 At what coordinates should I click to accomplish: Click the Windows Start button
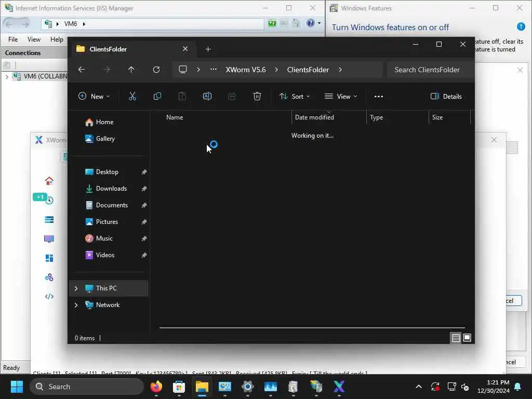[17, 387]
